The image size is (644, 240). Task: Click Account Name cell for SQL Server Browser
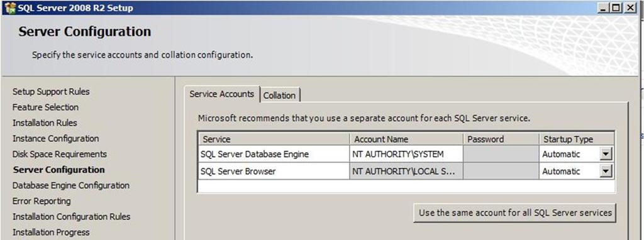(406, 171)
